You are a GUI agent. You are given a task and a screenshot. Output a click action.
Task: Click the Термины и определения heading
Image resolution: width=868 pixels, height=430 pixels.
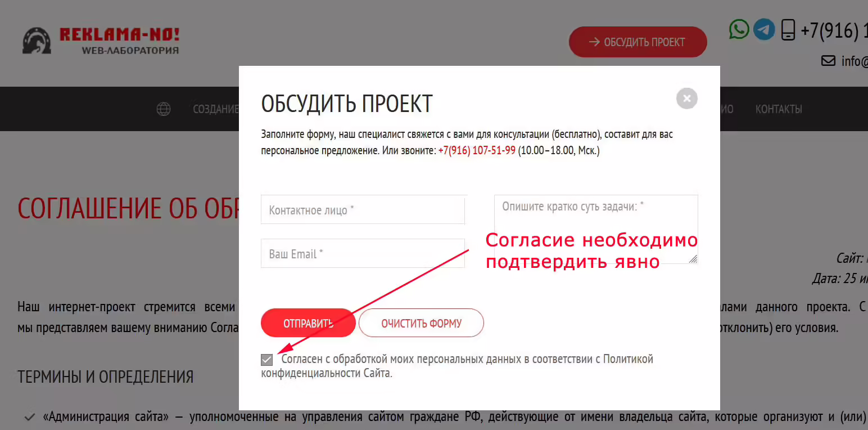coord(106,377)
